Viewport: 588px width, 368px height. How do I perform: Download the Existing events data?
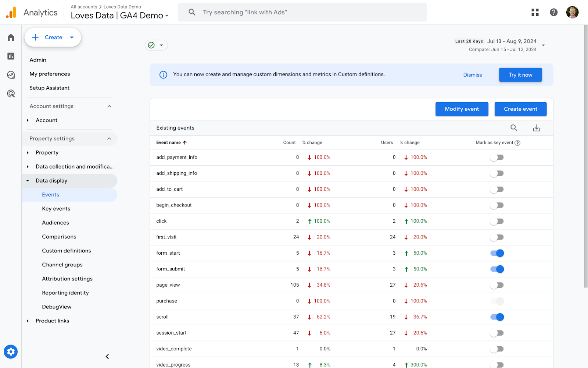(537, 128)
